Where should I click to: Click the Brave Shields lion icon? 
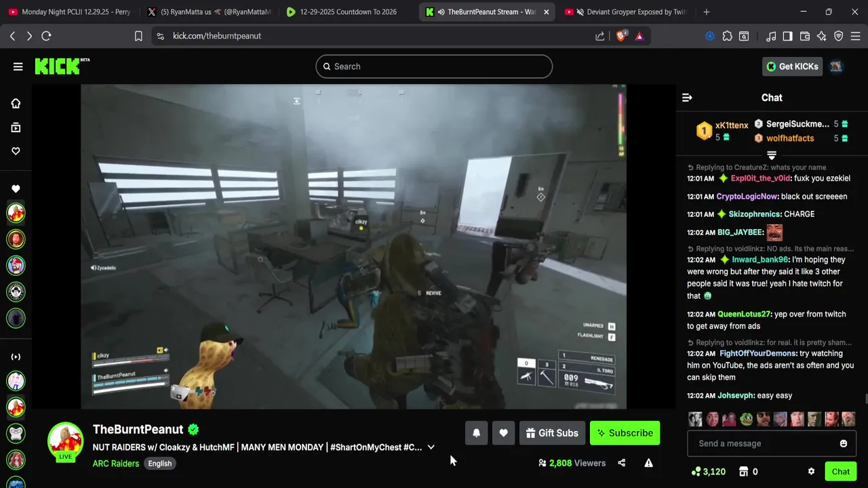[x=621, y=36]
